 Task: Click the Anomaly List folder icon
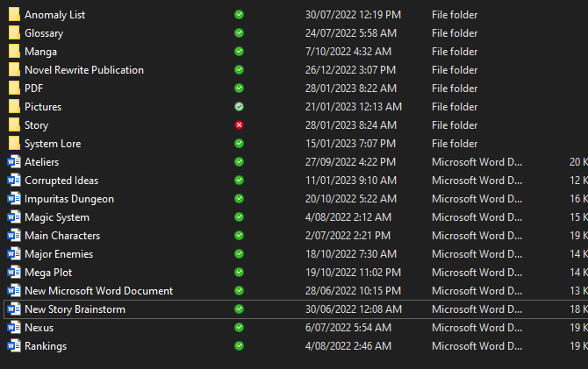coord(13,15)
